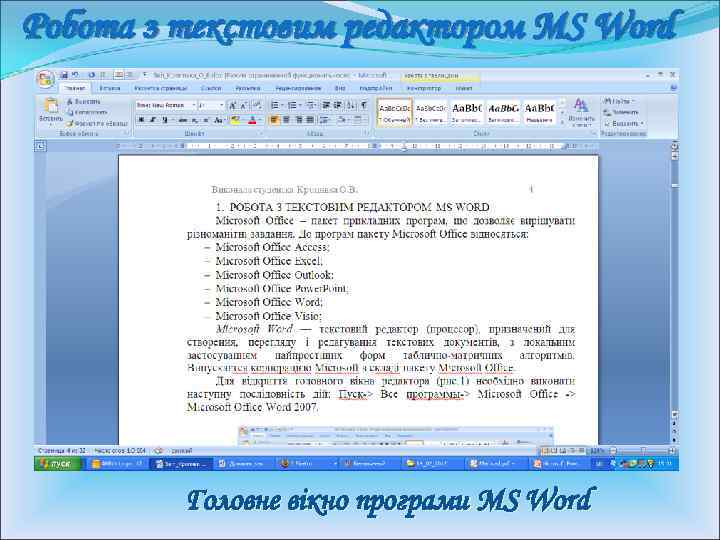
Task: Click the large Paste (Вставить) button
Action: tap(51, 111)
